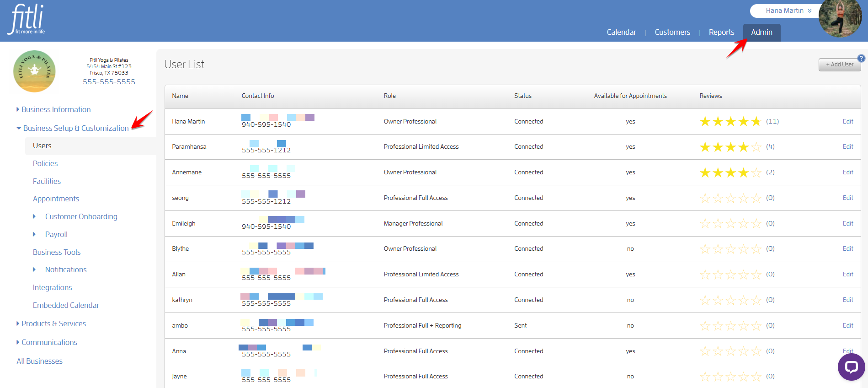
Task: Expand Products & Services section
Action: pyautogui.click(x=51, y=323)
